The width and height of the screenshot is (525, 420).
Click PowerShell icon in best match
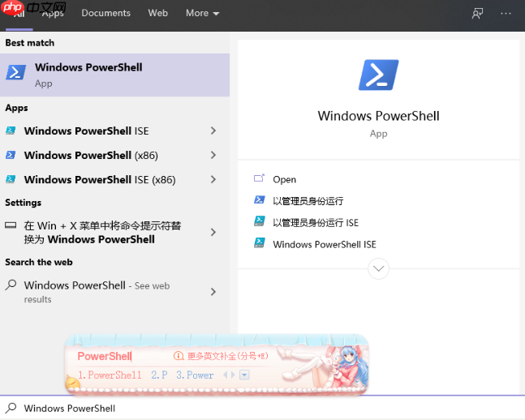pyautogui.click(x=15, y=72)
